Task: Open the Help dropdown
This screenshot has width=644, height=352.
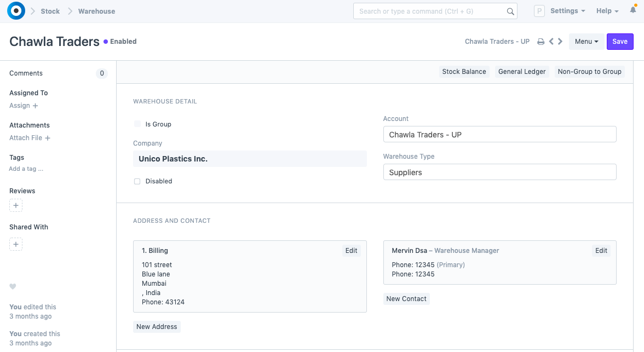Action: (607, 11)
